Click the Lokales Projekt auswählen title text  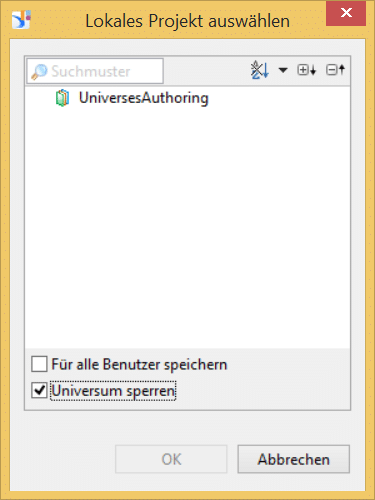[x=188, y=21]
